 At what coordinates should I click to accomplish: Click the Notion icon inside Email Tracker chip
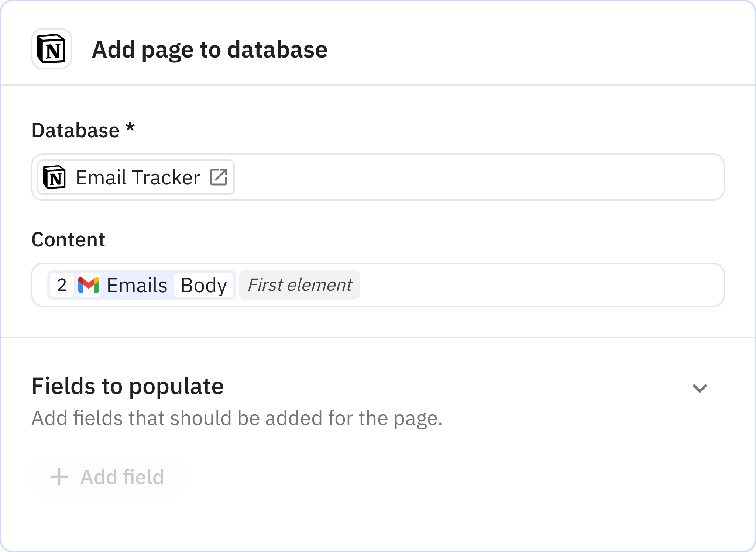(54, 177)
